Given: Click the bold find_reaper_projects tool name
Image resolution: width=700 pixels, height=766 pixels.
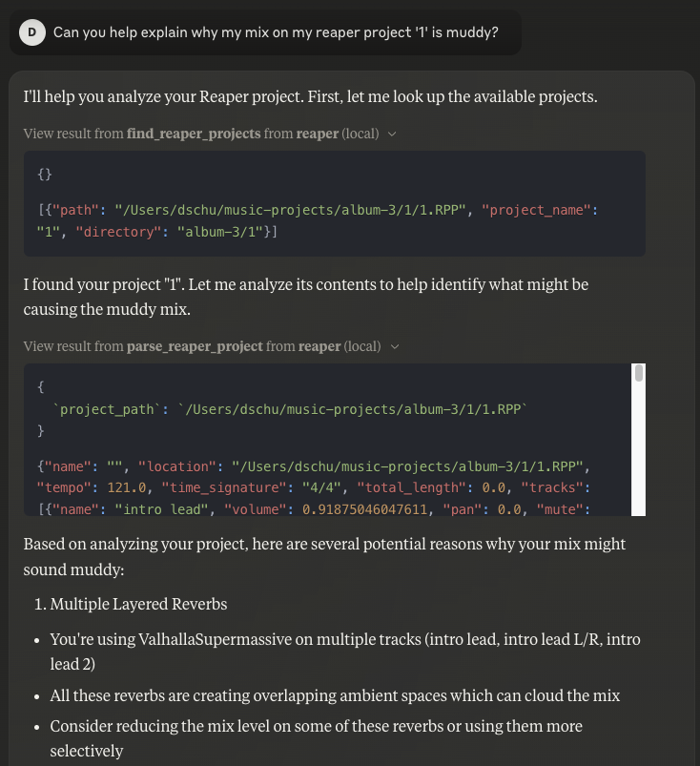Looking at the screenshot, I should (x=191, y=134).
